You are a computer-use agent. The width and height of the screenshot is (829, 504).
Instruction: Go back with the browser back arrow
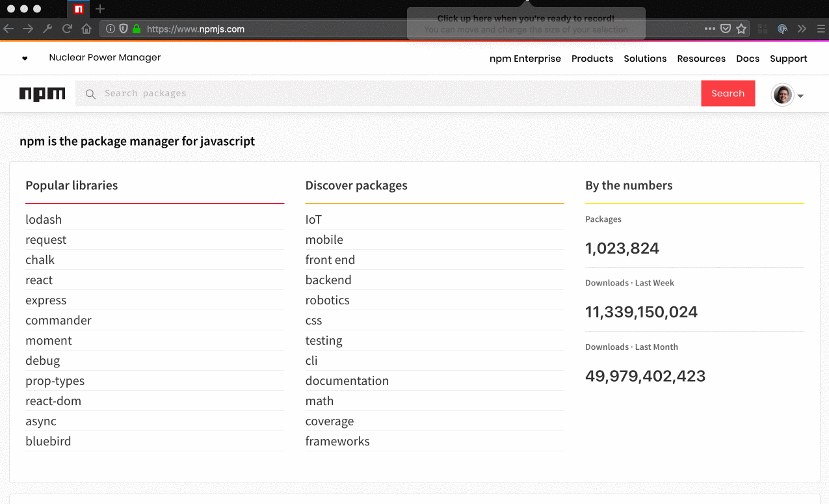pyautogui.click(x=8, y=29)
